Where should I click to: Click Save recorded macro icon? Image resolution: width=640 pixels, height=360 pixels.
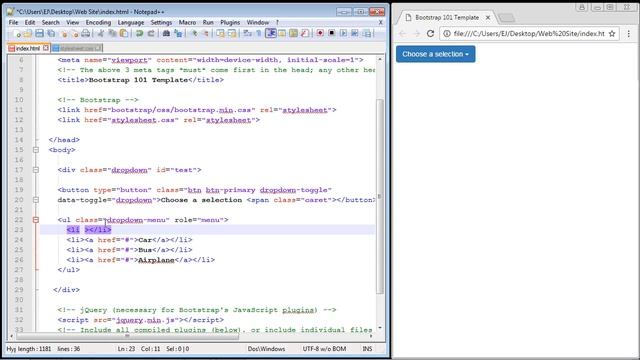(x=367, y=33)
